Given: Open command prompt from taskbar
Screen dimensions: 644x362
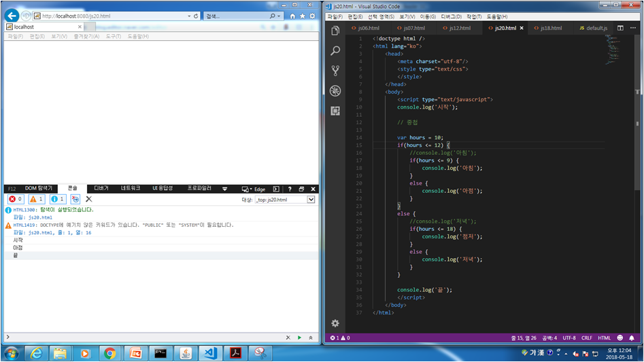Looking at the screenshot, I should (160, 353).
